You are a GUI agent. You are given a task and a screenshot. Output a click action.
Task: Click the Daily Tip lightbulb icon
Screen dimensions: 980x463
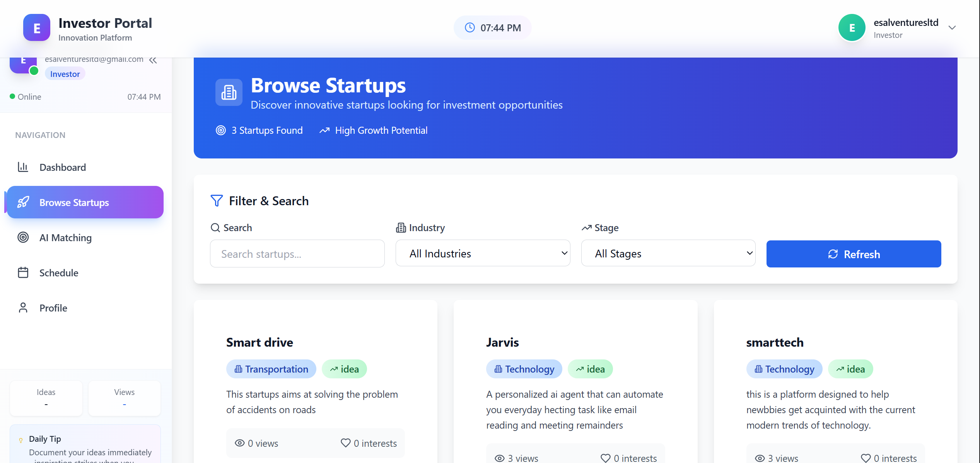click(x=21, y=440)
